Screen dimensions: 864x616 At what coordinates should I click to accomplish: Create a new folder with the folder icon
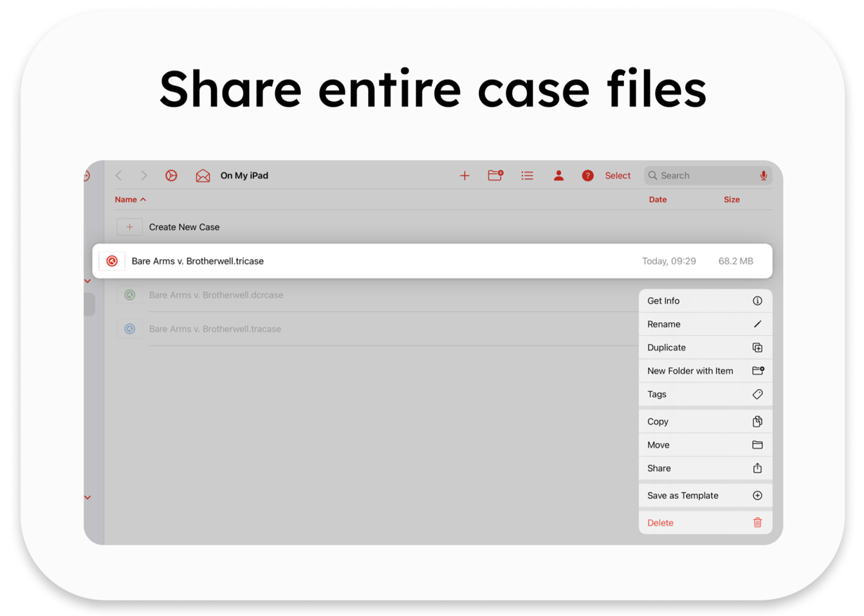495,175
